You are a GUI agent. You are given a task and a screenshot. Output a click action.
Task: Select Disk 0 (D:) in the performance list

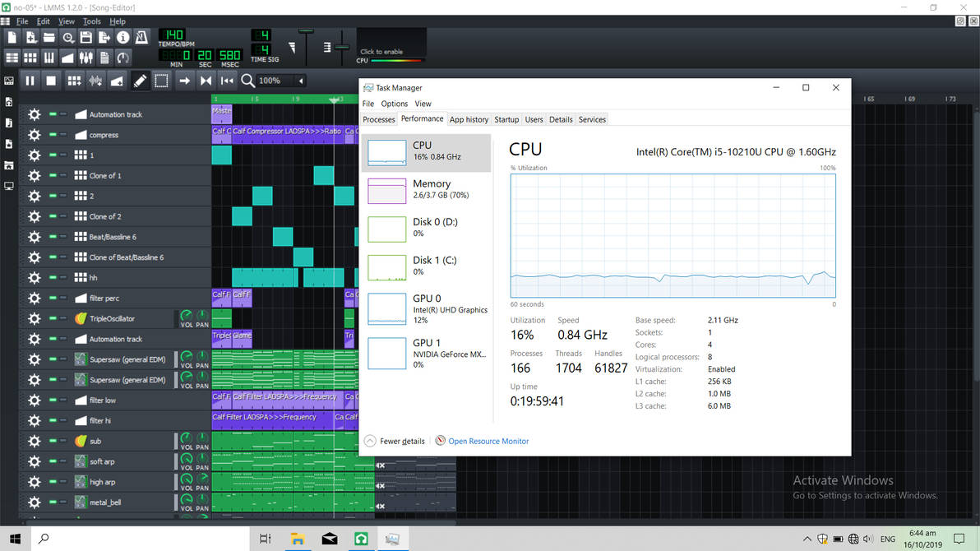click(x=427, y=229)
